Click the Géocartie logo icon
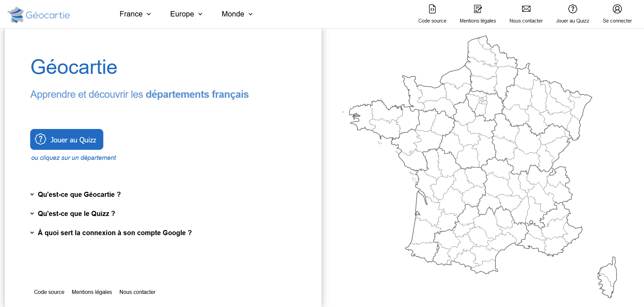This screenshot has height=307, width=644. pyautogui.click(x=16, y=15)
